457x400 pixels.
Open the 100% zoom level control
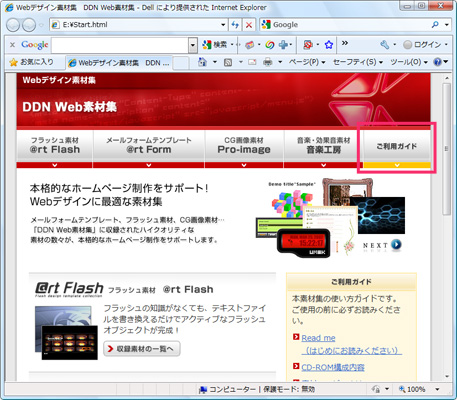coord(412,389)
